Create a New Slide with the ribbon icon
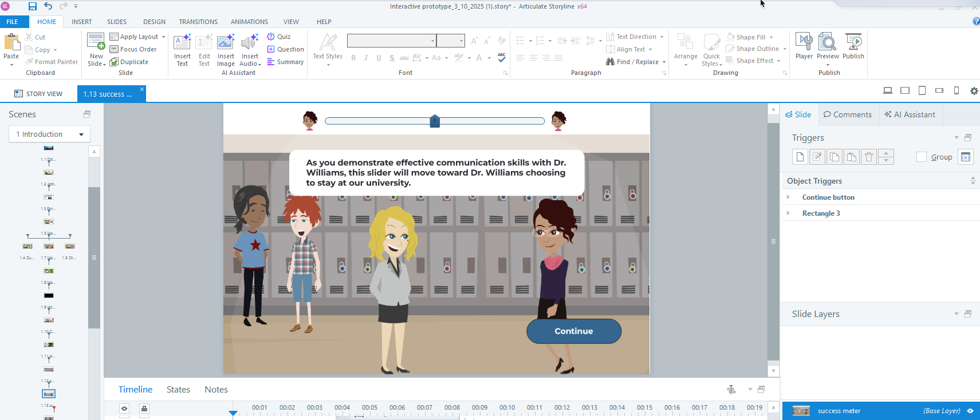The image size is (980, 420). (x=96, y=41)
